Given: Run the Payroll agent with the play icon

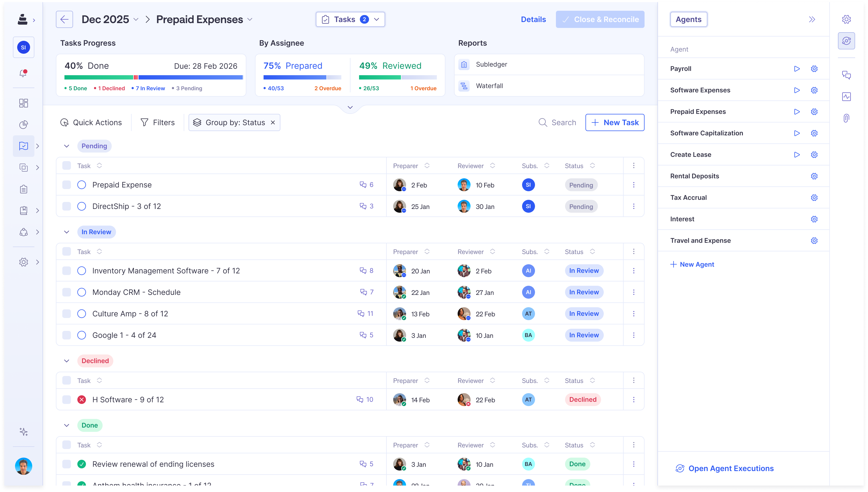Looking at the screenshot, I should (797, 68).
